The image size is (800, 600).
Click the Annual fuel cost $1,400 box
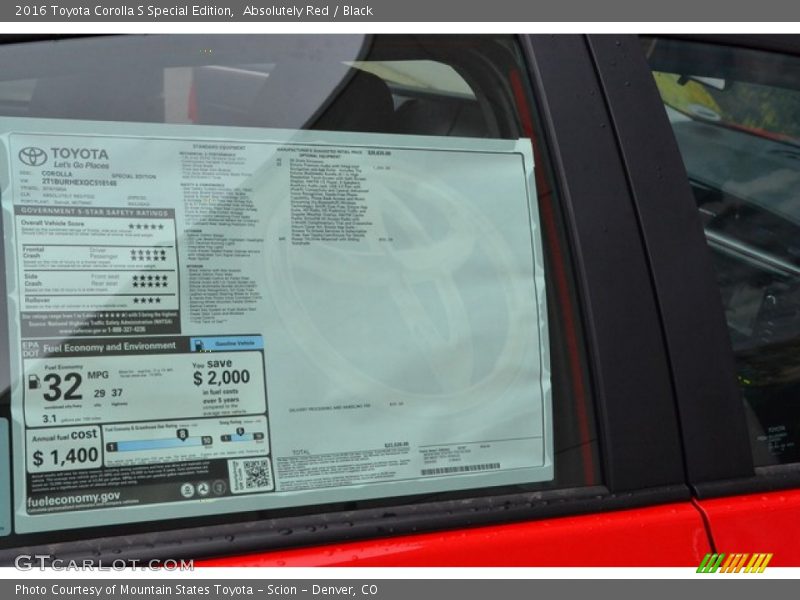click(64, 449)
